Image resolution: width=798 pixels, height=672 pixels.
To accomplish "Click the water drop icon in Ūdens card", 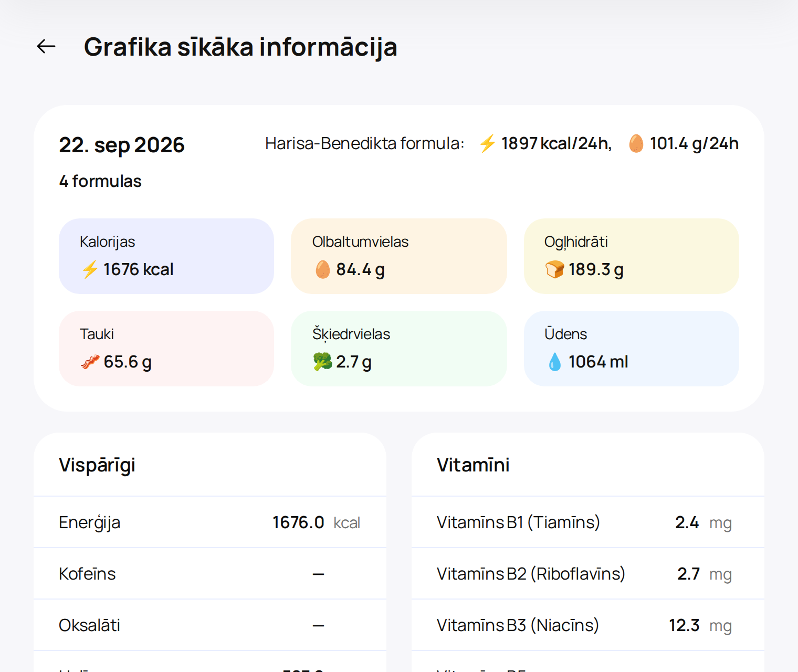I will click(554, 362).
